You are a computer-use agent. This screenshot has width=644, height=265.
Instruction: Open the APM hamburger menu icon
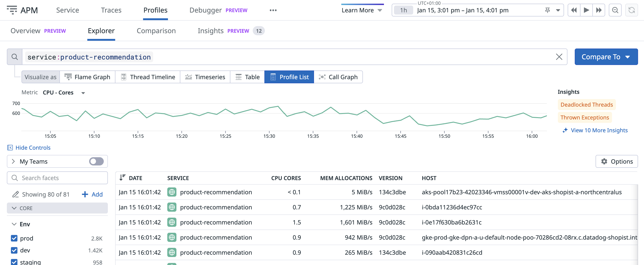pos(12,10)
